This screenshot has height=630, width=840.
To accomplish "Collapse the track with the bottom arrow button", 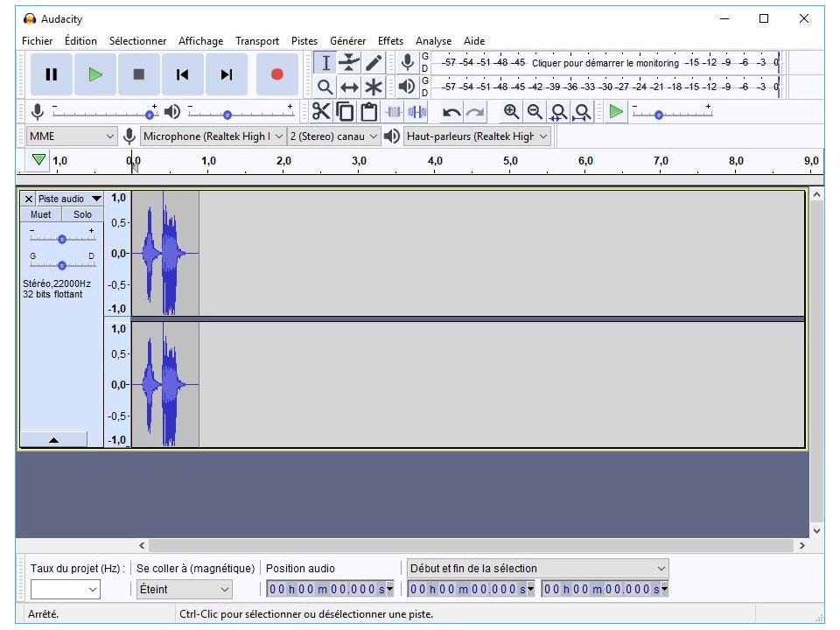I will click(x=53, y=440).
